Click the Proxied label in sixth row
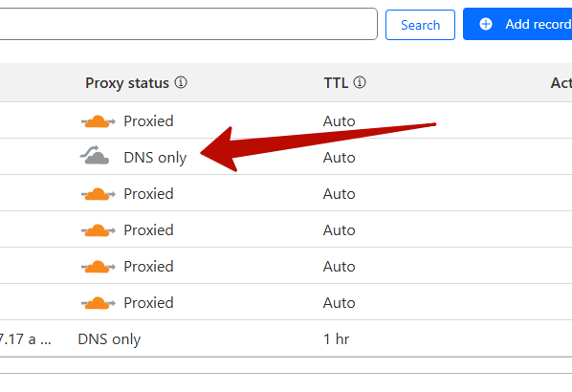Screen dimensions: 572x392 point(148,303)
